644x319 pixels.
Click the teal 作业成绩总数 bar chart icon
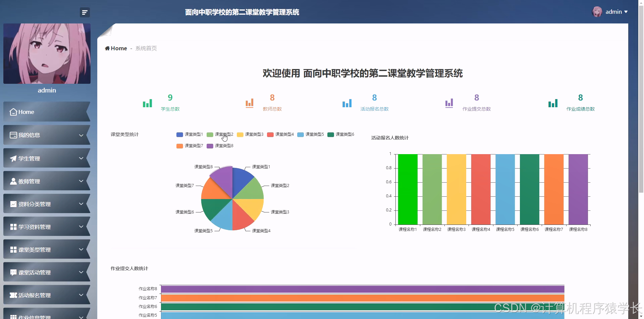[x=553, y=103]
